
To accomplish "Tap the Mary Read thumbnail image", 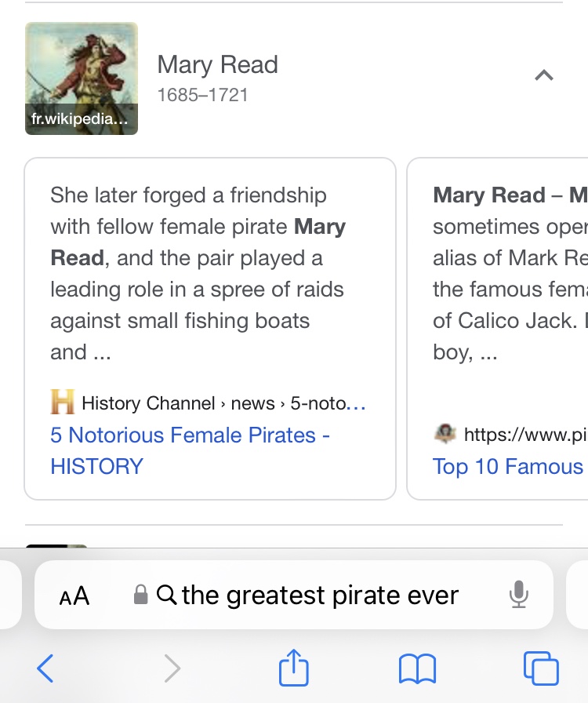I will (x=82, y=78).
